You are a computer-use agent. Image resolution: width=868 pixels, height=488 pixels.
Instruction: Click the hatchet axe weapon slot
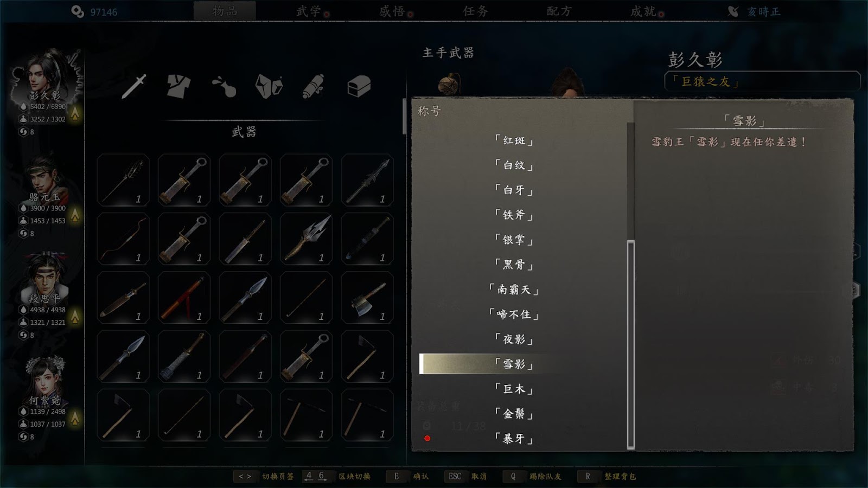tap(367, 298)
